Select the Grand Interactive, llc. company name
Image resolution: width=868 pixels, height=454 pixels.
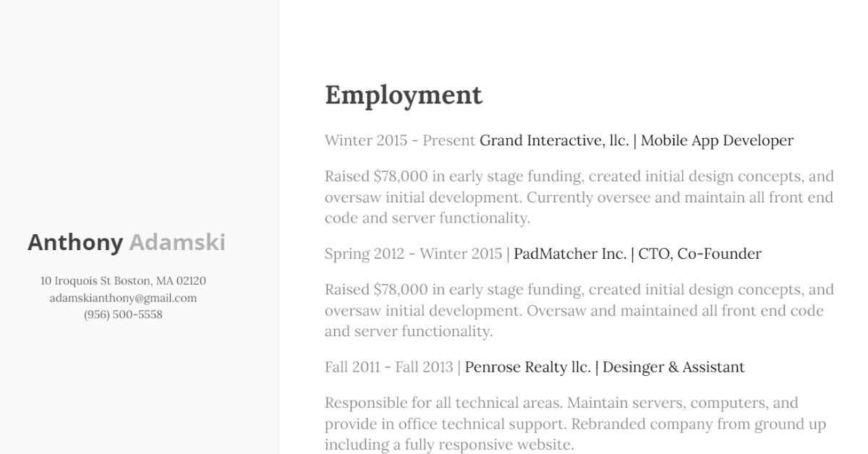coord(554,140)
